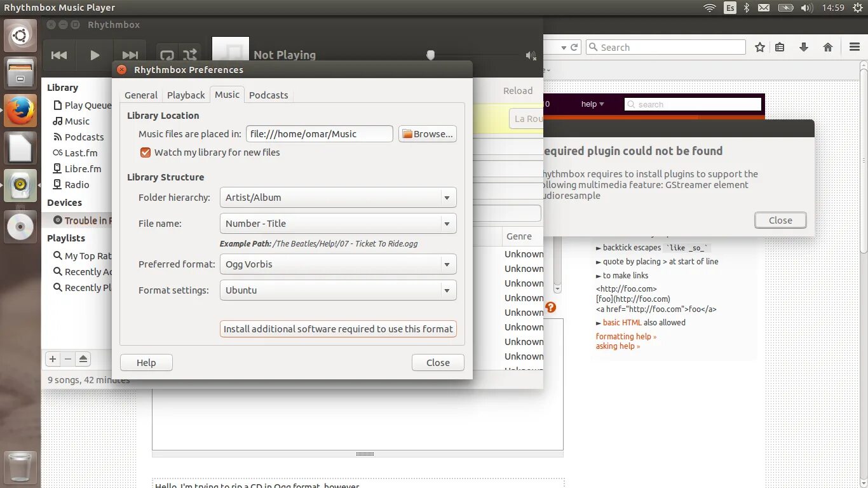Viewport: 868px width, 488px height.
Task: Skip to next track in Rhythmbox
Action: tap(130, 55)
